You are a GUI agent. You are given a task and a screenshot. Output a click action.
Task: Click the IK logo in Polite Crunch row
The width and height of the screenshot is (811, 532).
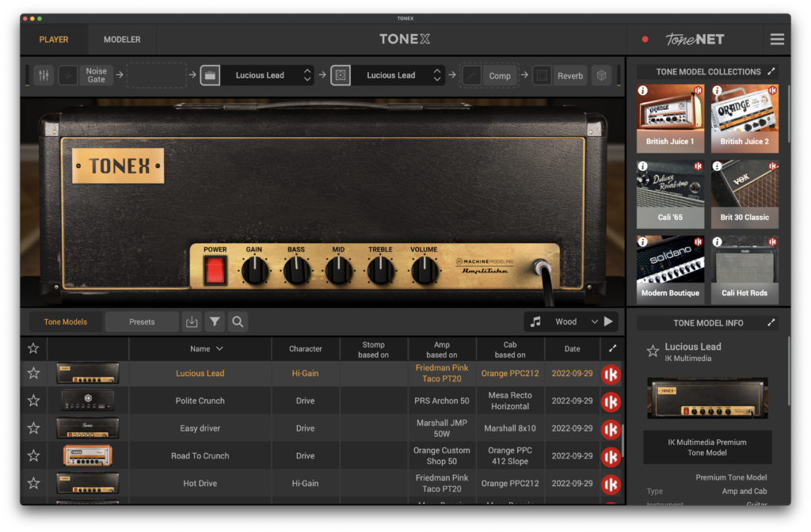[x=611, y=402]
